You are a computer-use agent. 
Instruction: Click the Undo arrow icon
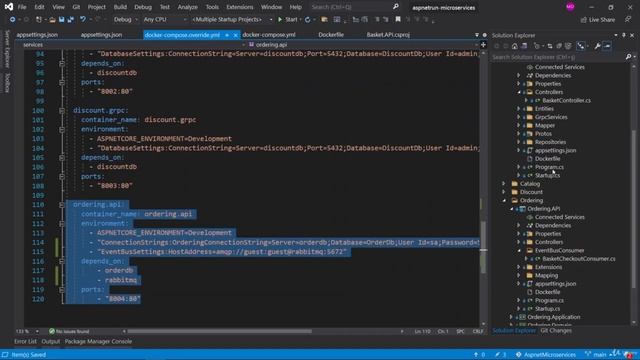pos(83,20)
